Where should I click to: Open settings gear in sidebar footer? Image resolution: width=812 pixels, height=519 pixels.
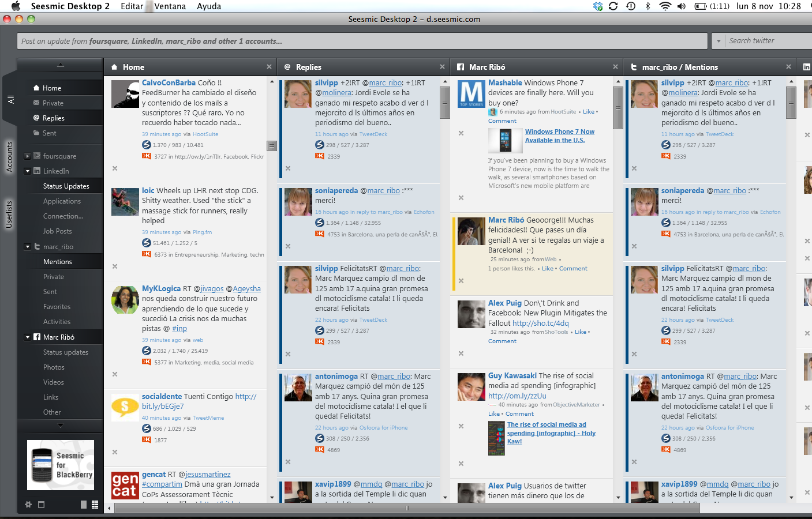pyautogui.click(x=28, y=505)
